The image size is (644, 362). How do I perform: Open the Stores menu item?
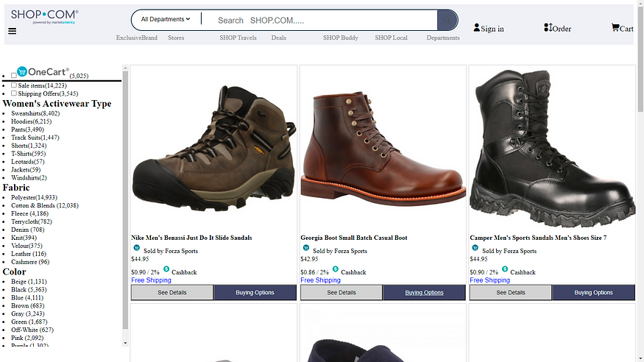[x=176, y=38]
